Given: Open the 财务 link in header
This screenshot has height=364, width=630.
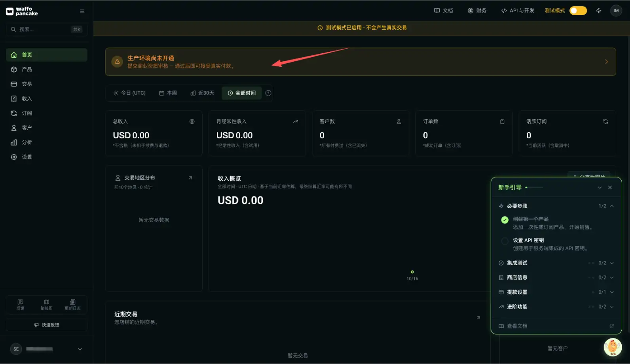Looking at the screenshot, I should [x=477, y=11].
